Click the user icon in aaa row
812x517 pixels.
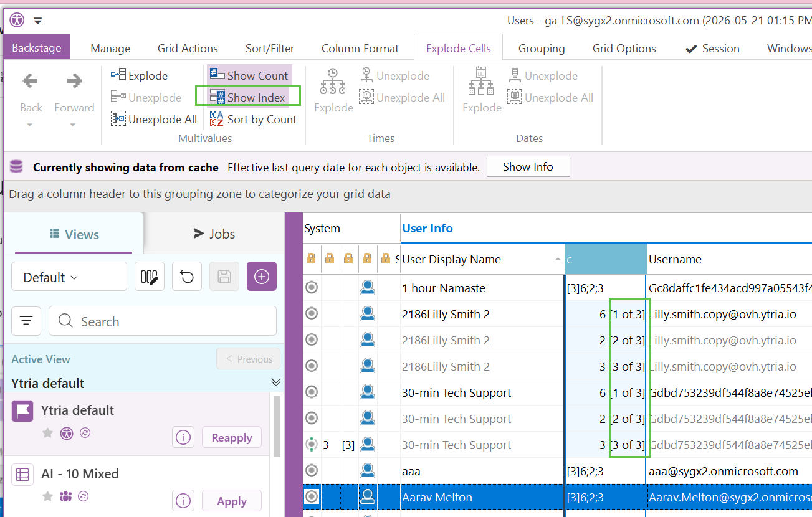coord(368,471)
